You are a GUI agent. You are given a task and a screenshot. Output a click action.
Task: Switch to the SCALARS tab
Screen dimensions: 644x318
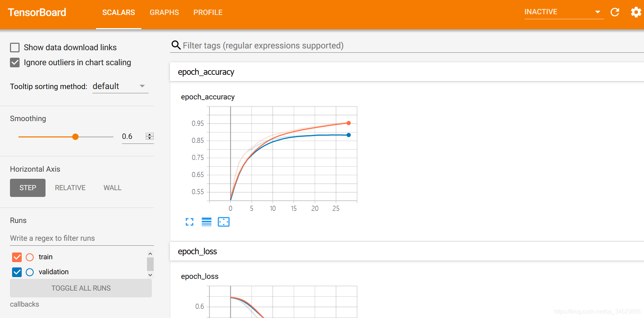[119, 12]
